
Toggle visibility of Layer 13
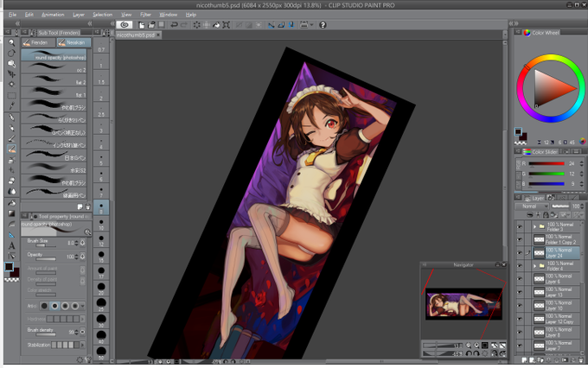point(520,292)
